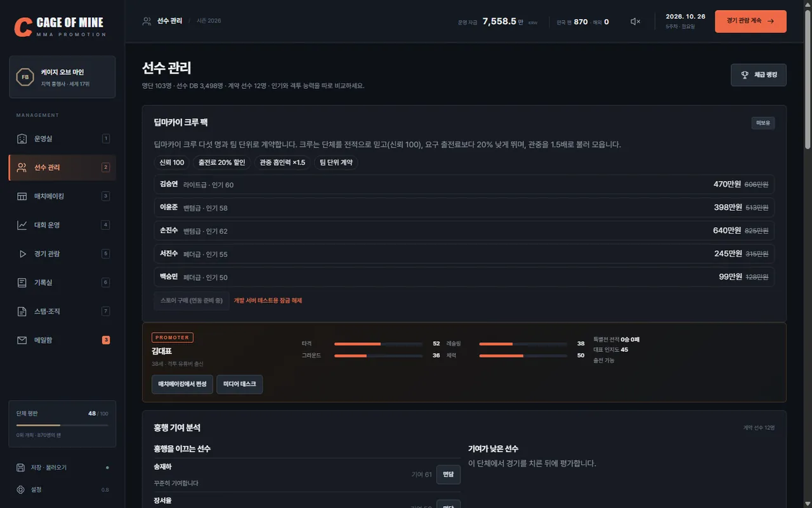Screen dimensions: 812x508
Task: Click 매치메이킹에서 편성 button
Action: pos(182,384)
